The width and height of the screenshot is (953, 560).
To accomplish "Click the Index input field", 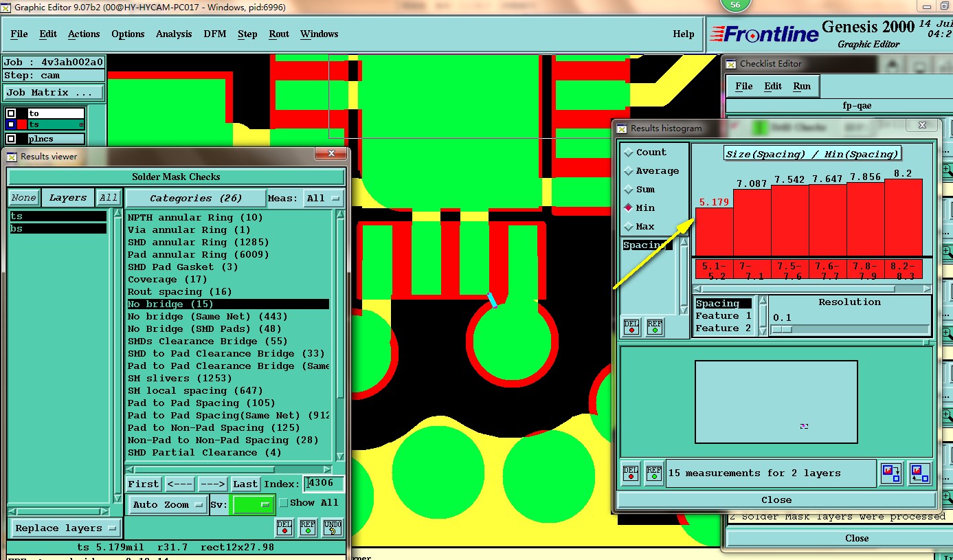I will tap(324, 484).
